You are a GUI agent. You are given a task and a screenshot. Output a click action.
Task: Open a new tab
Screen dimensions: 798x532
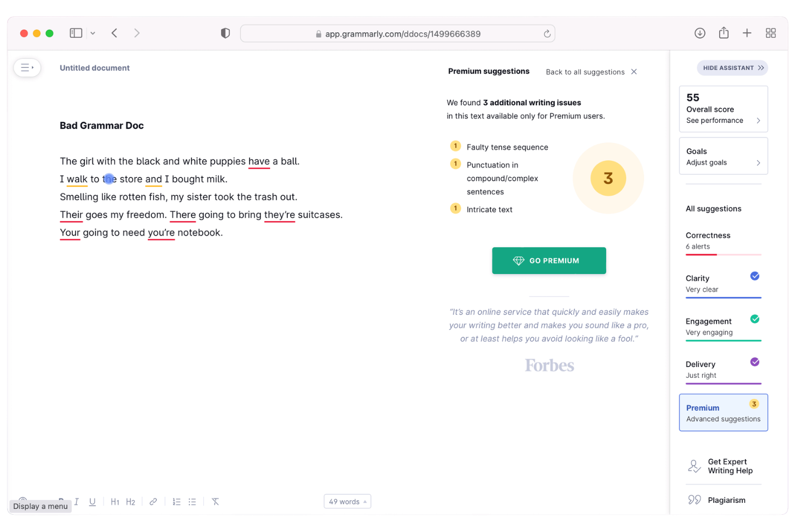pos(747,33)
